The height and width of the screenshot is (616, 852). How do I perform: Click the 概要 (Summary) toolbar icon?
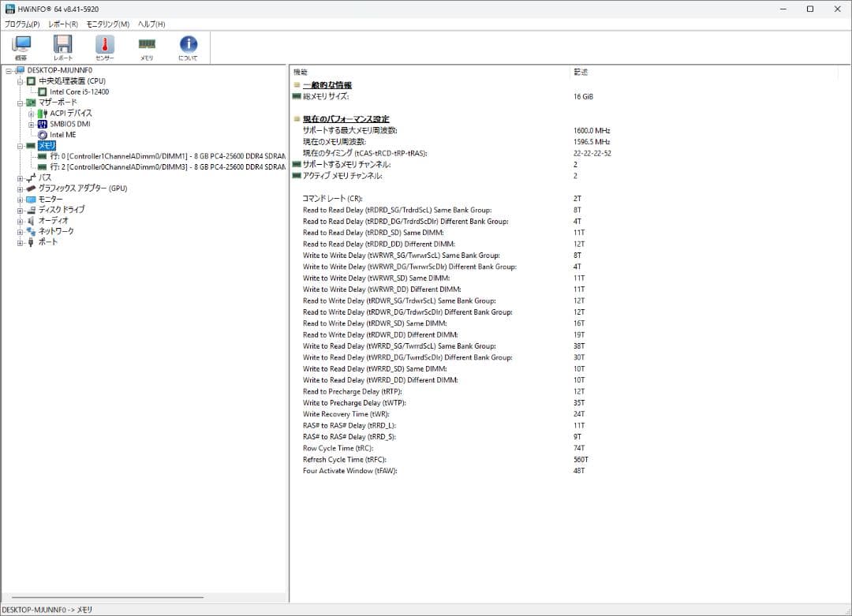[21, 47]
